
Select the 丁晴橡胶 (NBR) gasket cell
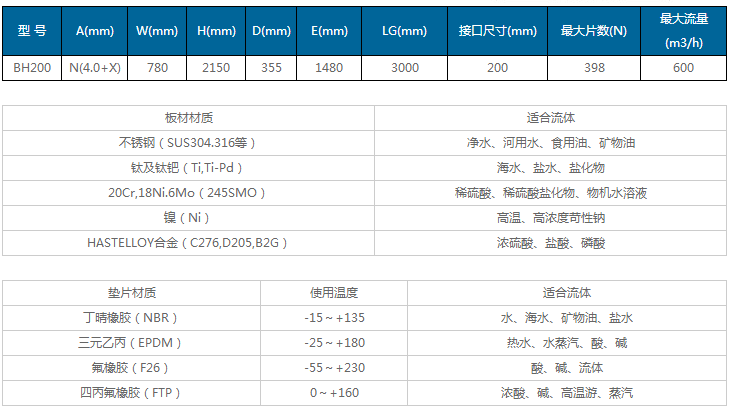132,318
